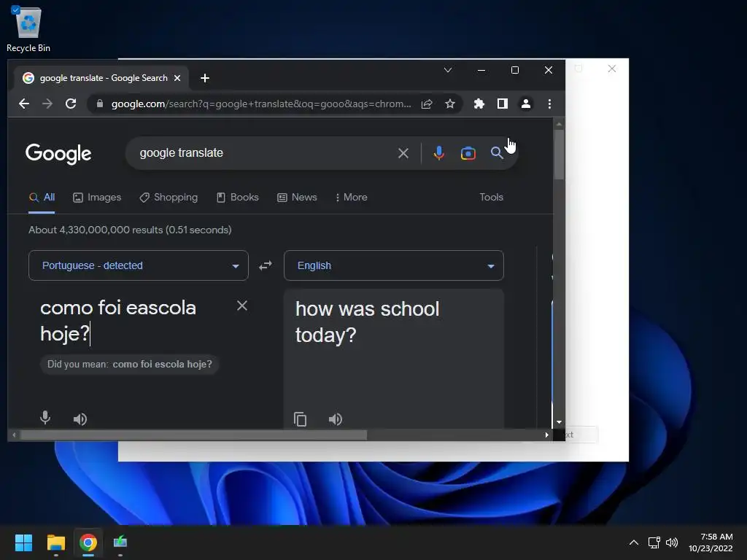The height and width of the screenshot is (560, 747).
Task: Swap the source and target languages
Action: pos(266,265)
